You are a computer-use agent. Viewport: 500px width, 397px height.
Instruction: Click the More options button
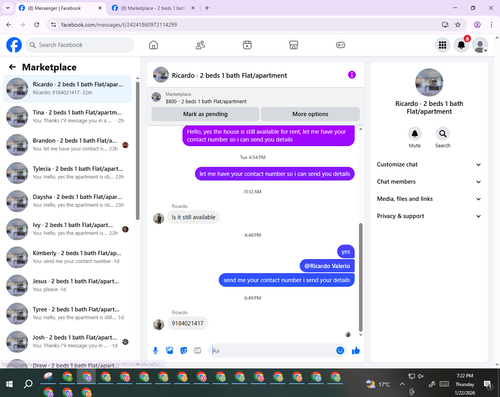pyautogui.click(x=310, y=114)
